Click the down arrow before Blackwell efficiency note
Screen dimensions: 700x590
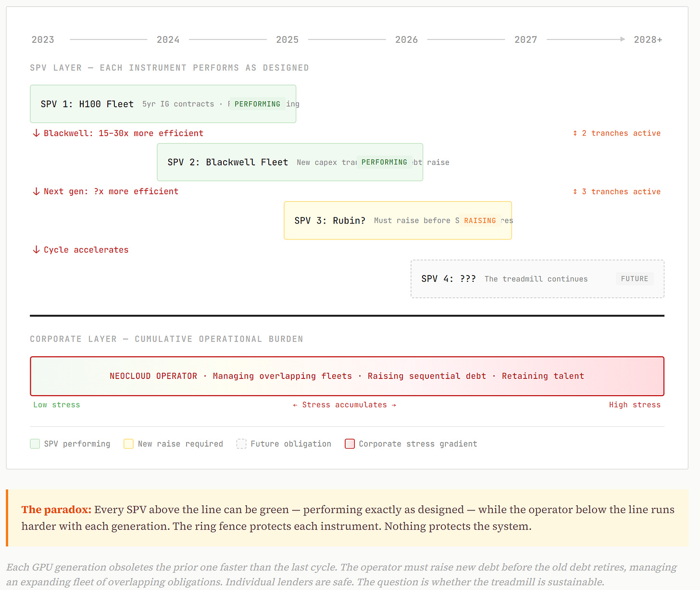[36, 133]
